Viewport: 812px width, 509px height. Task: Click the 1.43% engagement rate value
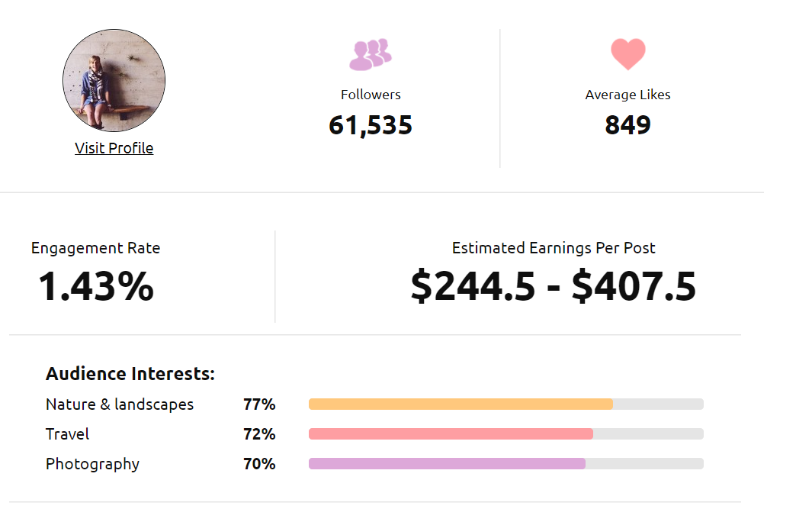(96, 287)
